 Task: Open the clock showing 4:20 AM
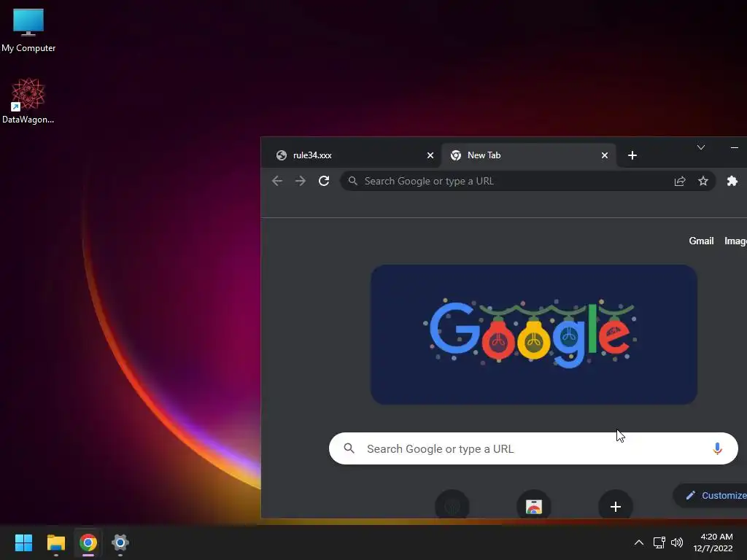713,542
